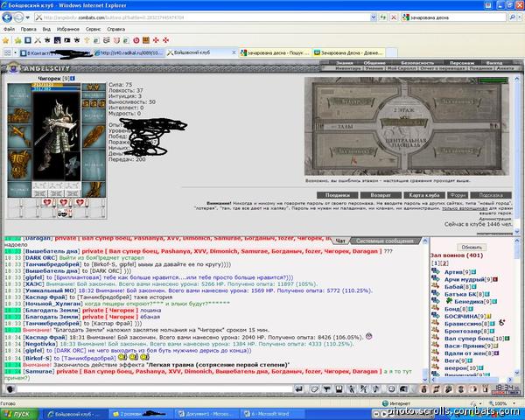525x420 pixels.
Task: Click the orange box bookmark icon in favorites bar
Action: [146, 40]
